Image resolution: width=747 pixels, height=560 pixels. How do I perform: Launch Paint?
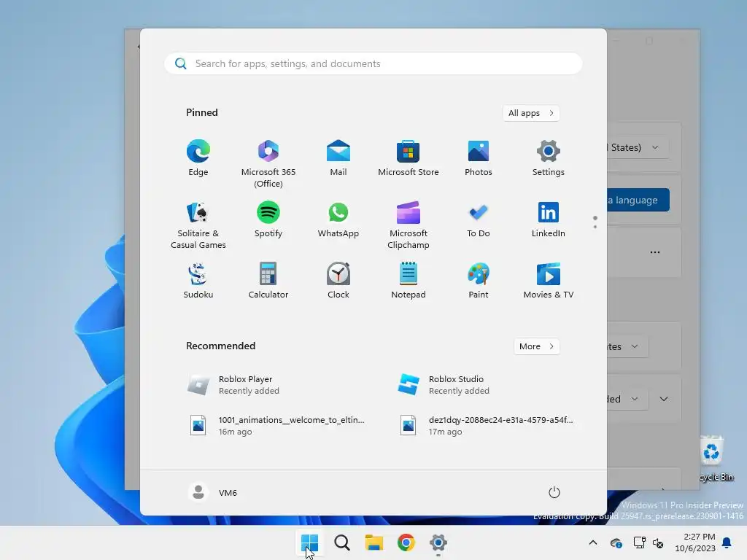click(479, 281)
